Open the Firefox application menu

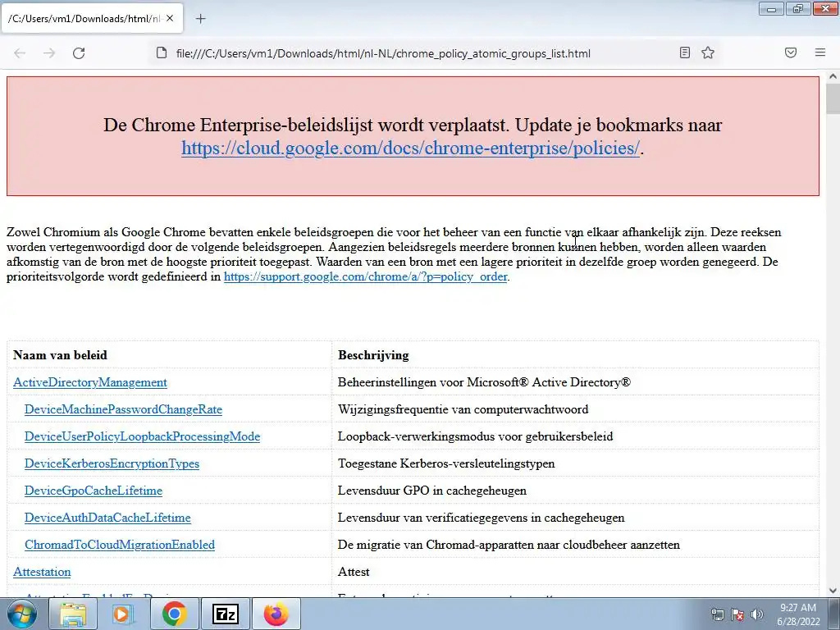point(820,52)
